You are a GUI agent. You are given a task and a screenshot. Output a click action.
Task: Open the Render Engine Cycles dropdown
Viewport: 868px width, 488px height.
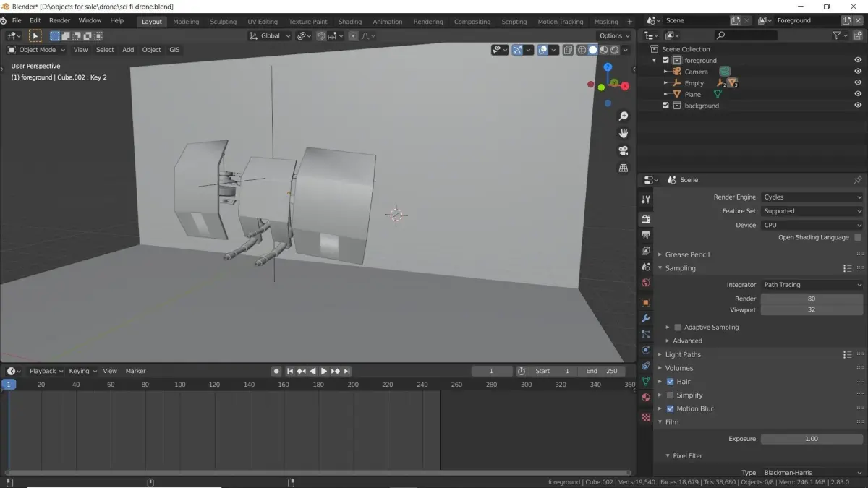[x=812, y=197]
